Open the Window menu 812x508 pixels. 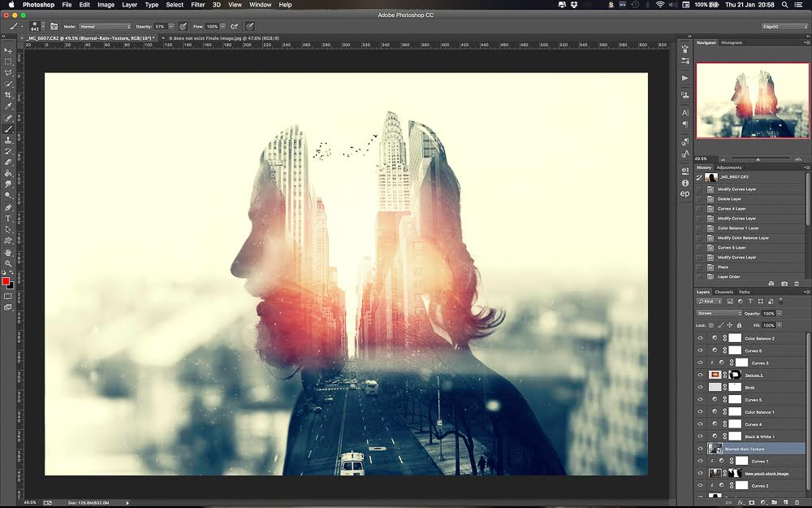point(260,4)
